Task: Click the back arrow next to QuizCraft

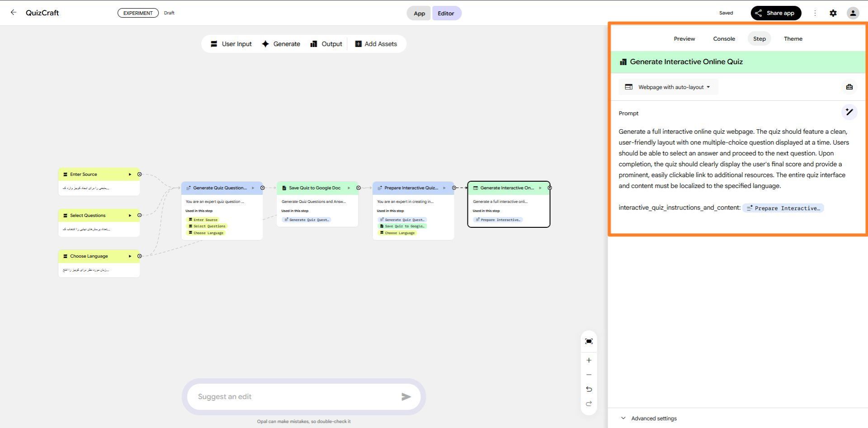Action: [x=14, y=13]
